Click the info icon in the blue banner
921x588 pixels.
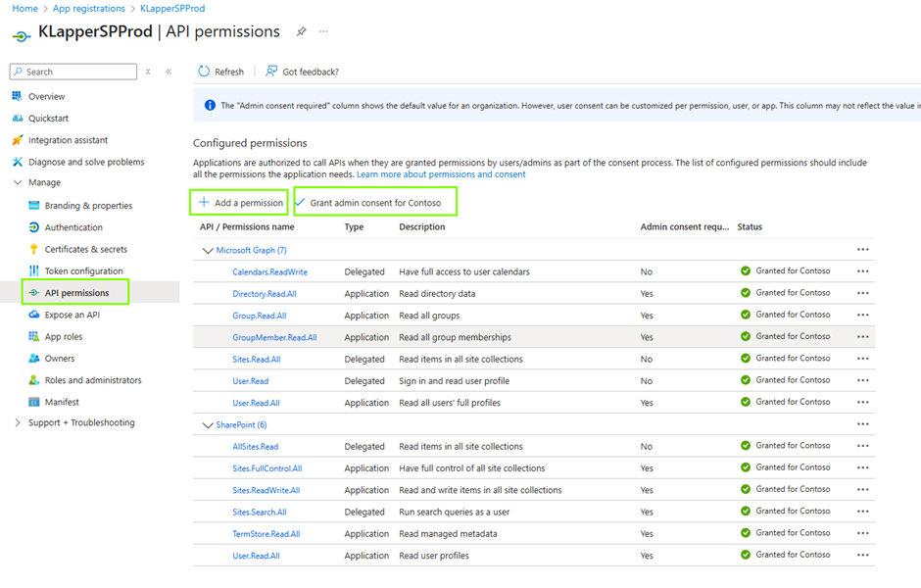pyautogui.click(x=210, y=105)
